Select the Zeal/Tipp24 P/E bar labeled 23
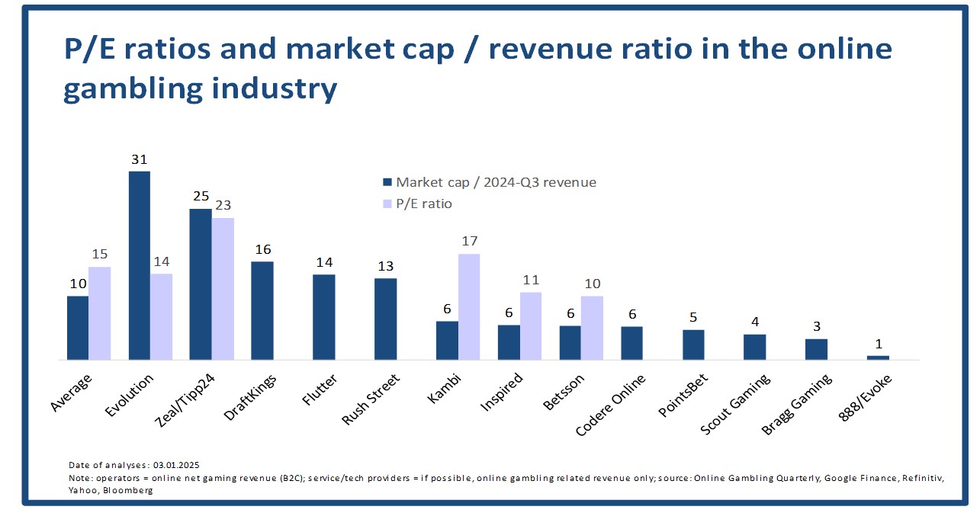The width and height of the screenshot is (980, 513). pos(223,289)
